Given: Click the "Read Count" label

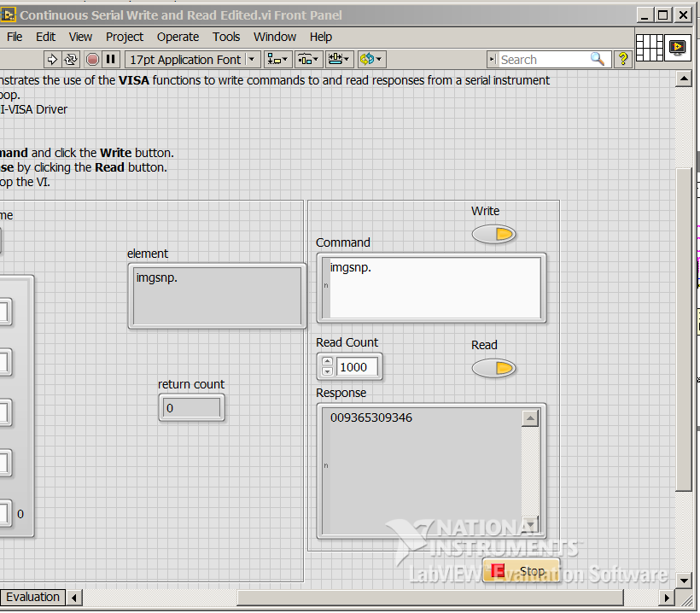Looking at the screenshot, I should pyautogui.click(x=347, y=342).
